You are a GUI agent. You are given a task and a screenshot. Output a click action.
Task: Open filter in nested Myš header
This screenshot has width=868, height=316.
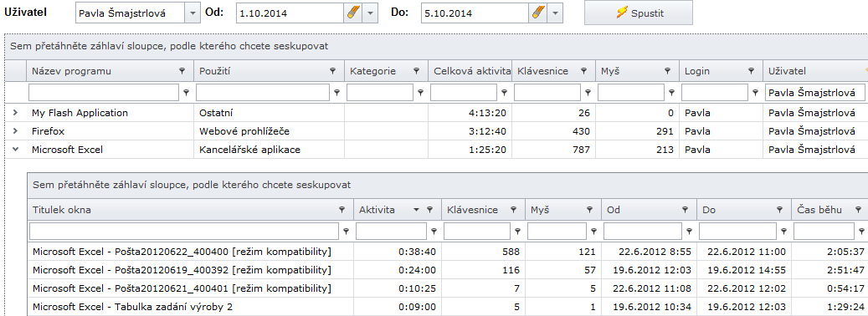pos(590,209)
